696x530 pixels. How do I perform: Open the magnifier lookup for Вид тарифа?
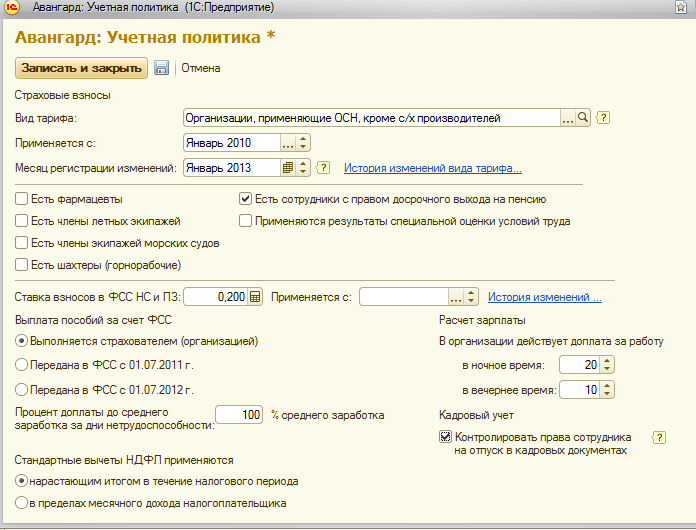[x=583, y=118]
